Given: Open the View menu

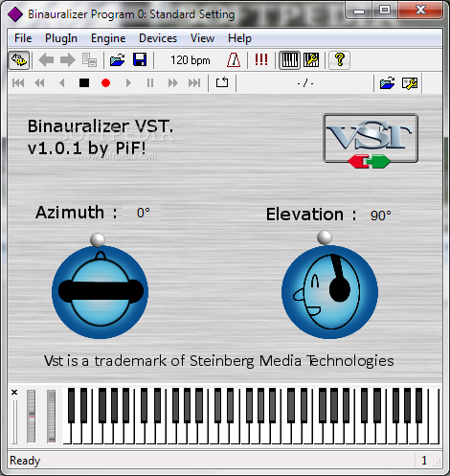Looking at the screenshot, I should pos(202,38).
